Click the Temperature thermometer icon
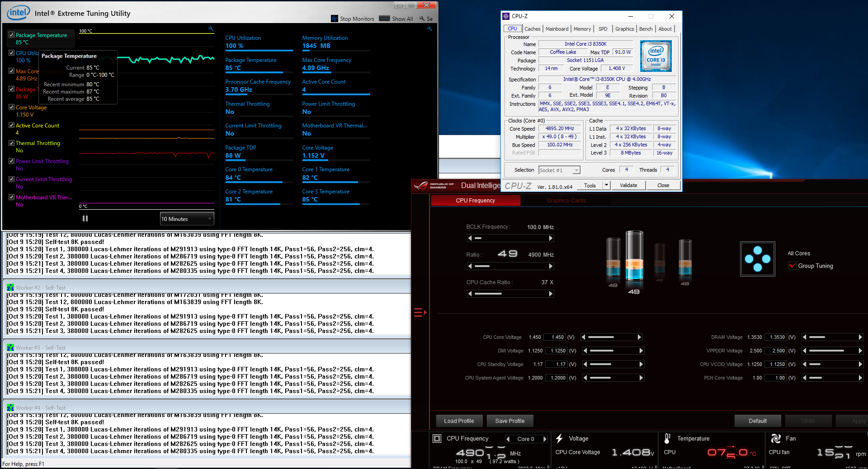The image size is (868, 469). [x=667, y=438]
